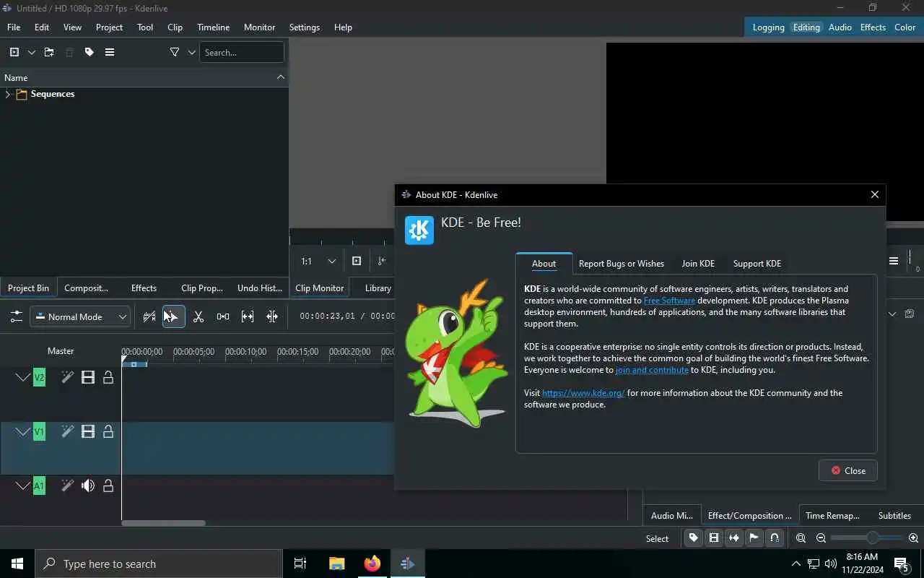
Task: Toggle V1 track video visibility
Action: [88, 431]
